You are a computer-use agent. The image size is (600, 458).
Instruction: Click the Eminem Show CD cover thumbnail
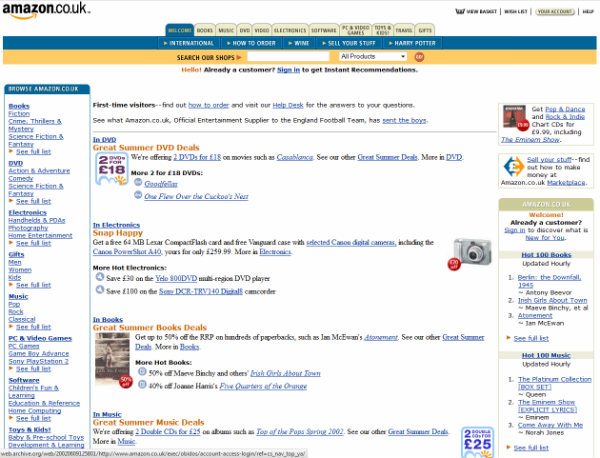pyautogui.click(x=514, y=117)
